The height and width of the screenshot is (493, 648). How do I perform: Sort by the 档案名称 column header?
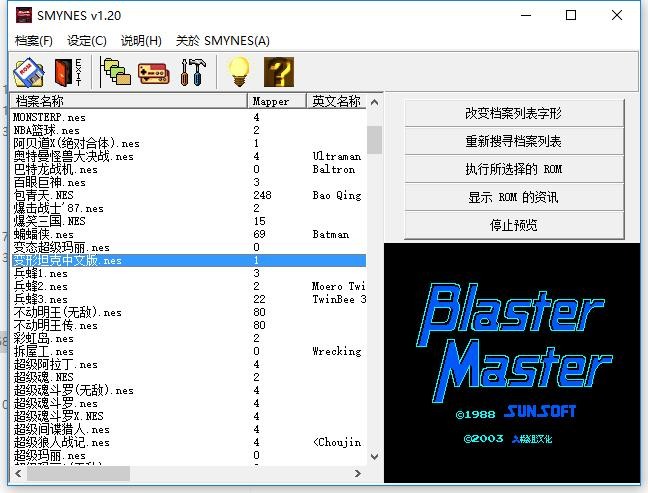tap(129, 101)
